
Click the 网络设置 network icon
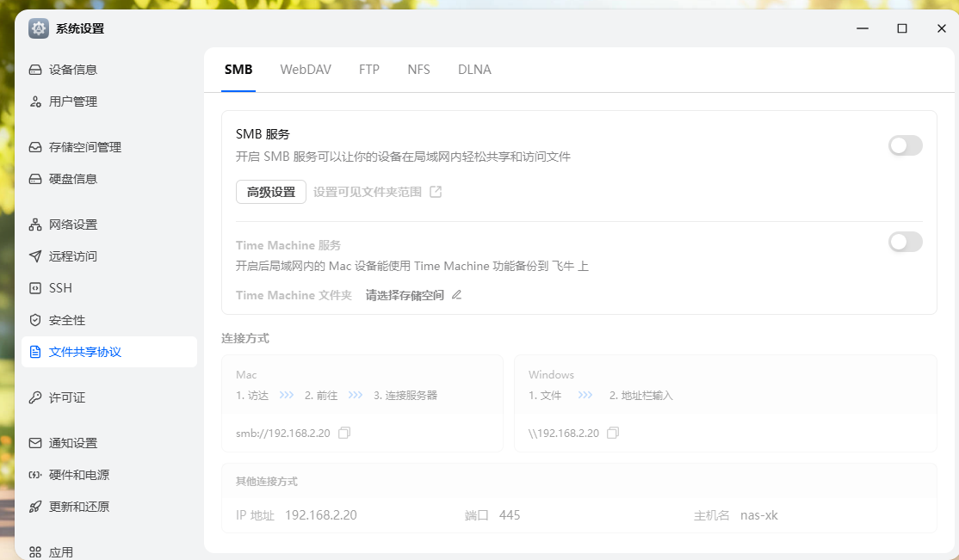pos(35,225)
